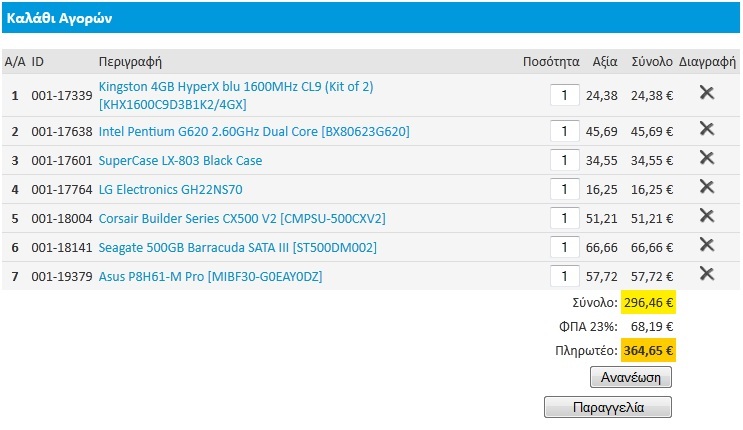Click the Διαγραφή column header
Image resolution: width=743 pixels, height=430 pixels.
(x=707, y=62)
